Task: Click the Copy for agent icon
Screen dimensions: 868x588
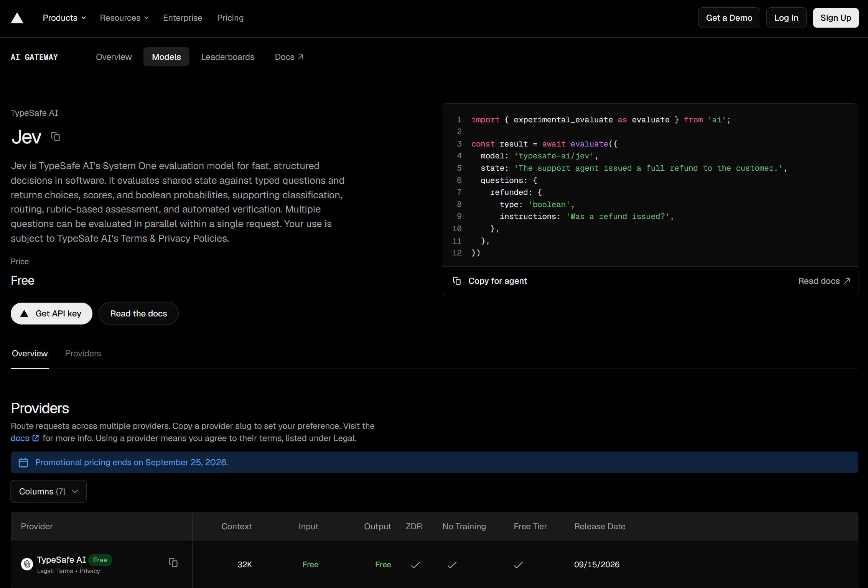Action: (x=457, y=281)
